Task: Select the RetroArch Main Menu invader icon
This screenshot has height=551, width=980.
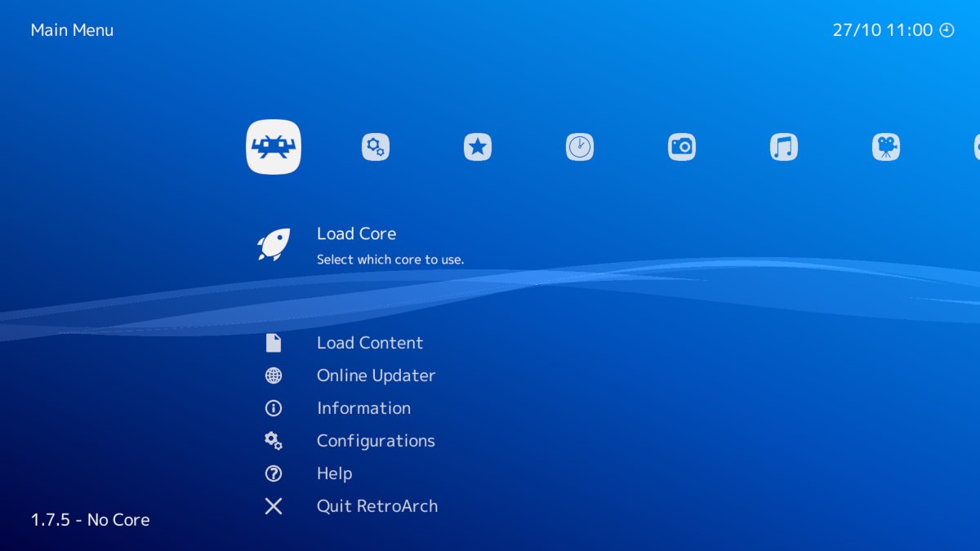Action: coord(274,147)
